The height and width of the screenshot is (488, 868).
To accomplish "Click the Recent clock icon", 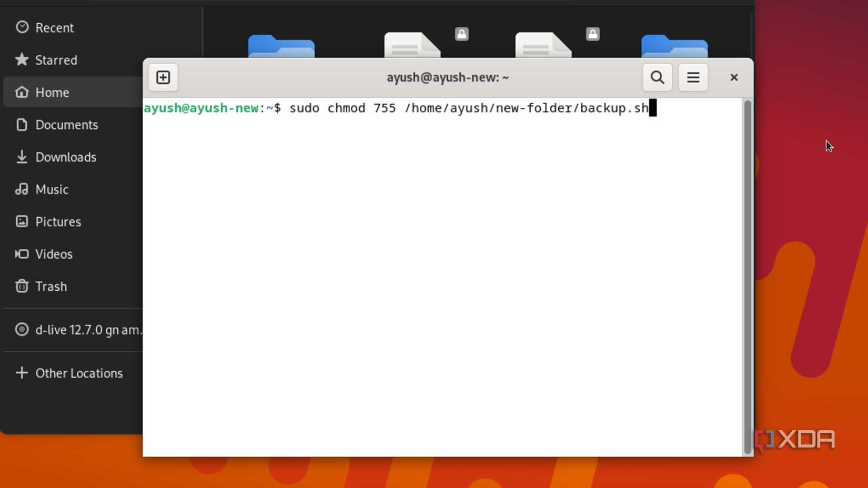I will [22, 27].
